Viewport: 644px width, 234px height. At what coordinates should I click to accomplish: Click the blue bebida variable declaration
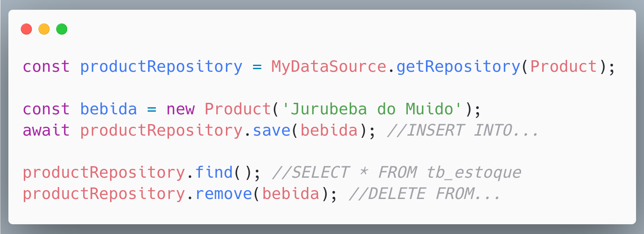(x=109, y=109)
